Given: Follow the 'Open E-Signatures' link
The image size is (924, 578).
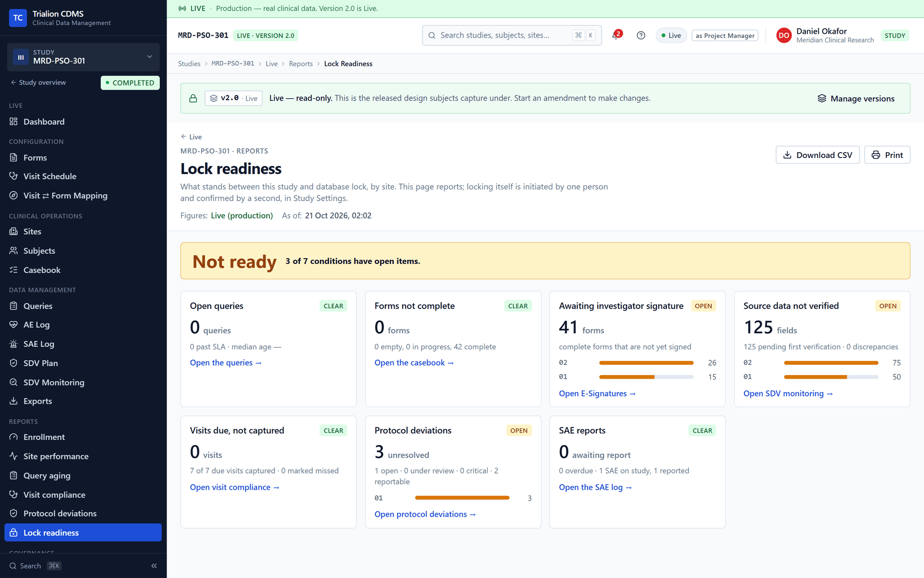Looking at the screenshot, I should [x=597, y=394].
